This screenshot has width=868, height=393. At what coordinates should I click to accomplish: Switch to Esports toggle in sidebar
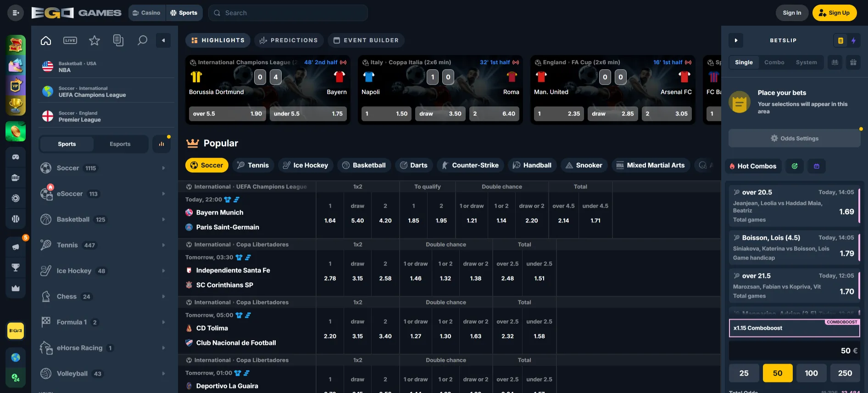pos(120,144)
